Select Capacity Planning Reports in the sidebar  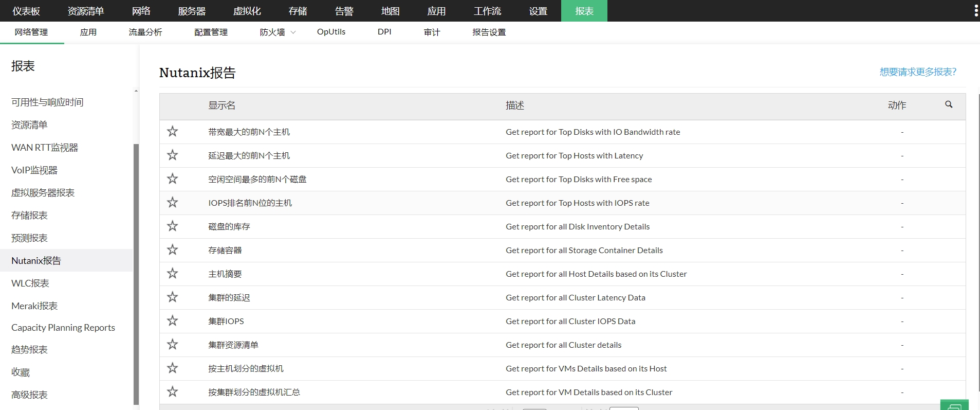coord(63,328)
